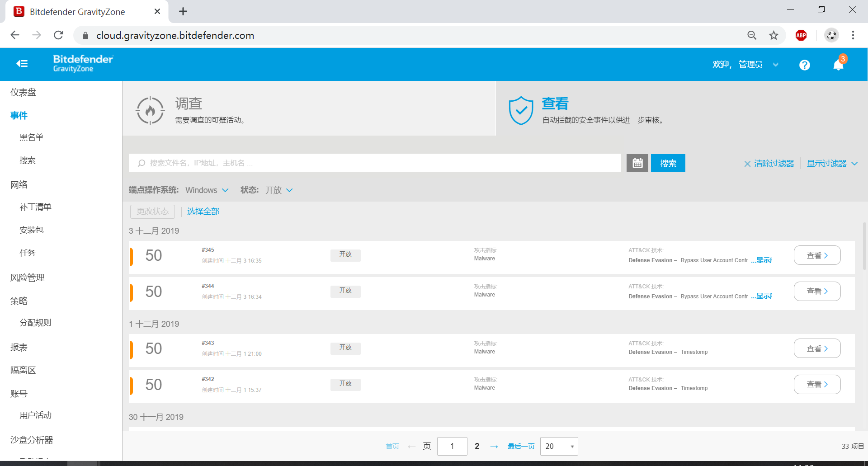Go to page 2

(x=477, y=446)
